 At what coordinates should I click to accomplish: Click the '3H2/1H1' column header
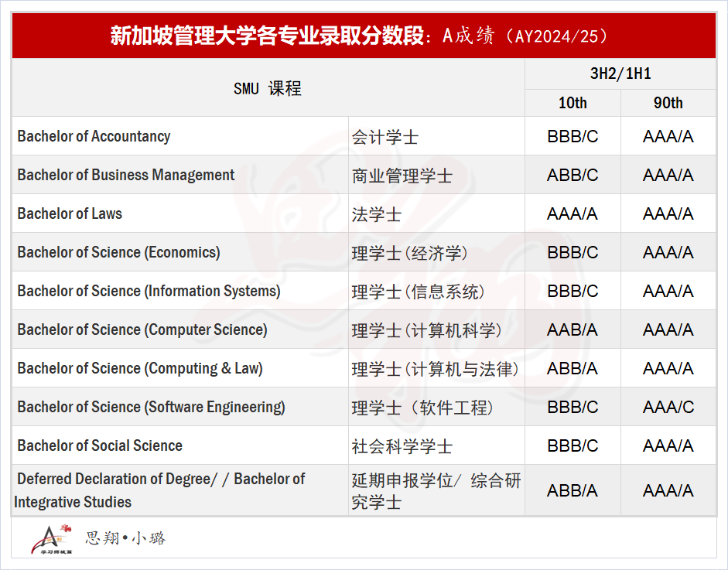(620, 73)
